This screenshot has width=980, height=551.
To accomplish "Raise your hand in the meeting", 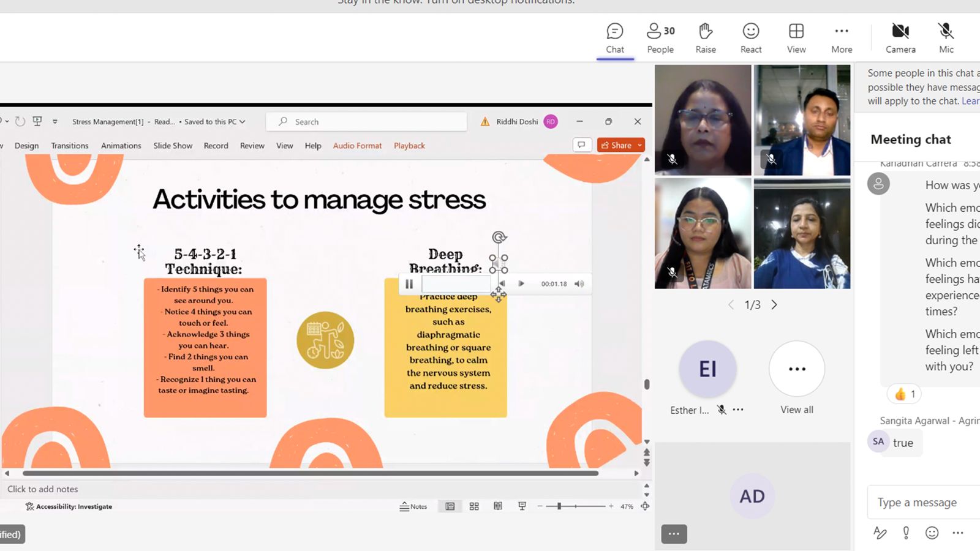I will pos(705,38).
